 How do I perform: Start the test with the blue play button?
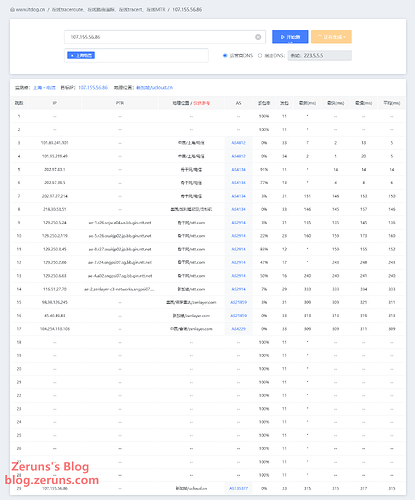[290, 37]
